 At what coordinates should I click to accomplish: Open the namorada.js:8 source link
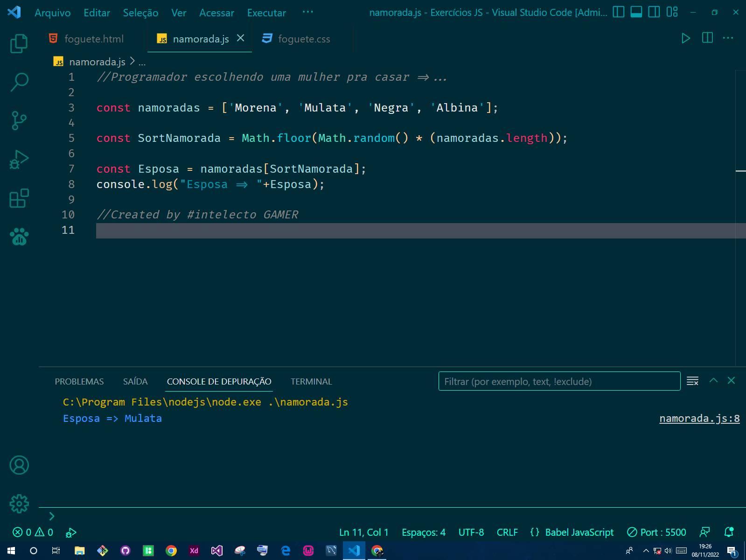point(699,418)
